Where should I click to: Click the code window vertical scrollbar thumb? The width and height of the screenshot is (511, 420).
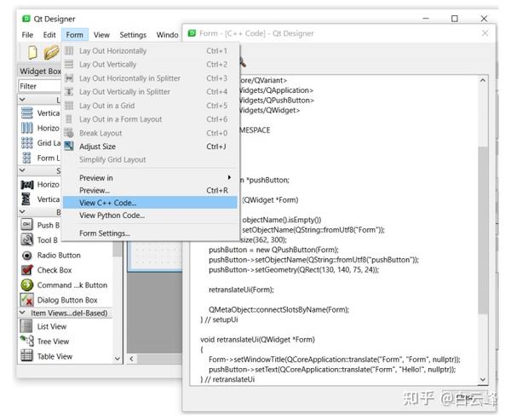click(x=483, y=230)
